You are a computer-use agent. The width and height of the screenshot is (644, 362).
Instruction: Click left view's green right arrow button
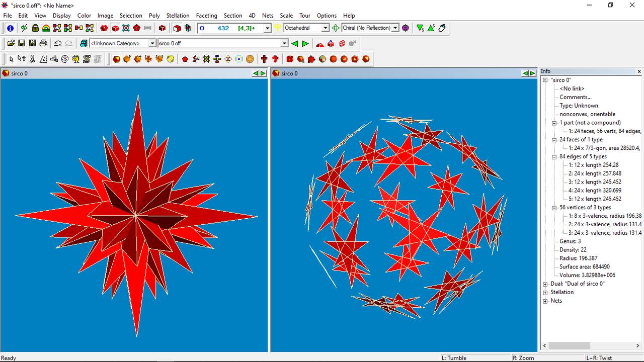(x=263, y=73)
